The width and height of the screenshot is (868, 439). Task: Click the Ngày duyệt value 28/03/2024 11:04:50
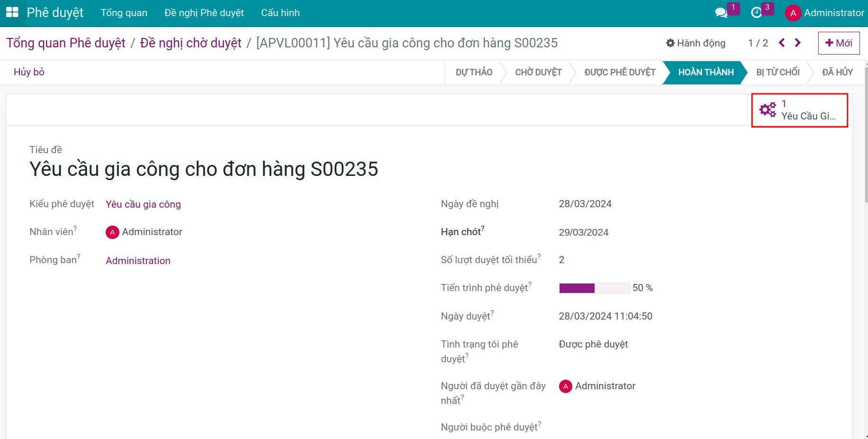[x=606, y=316]
